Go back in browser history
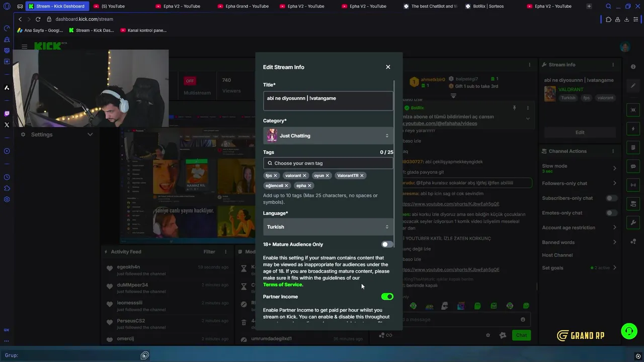The width and height of the screenshot is (644, 362). pyautogui.click(x=20, y=19)
